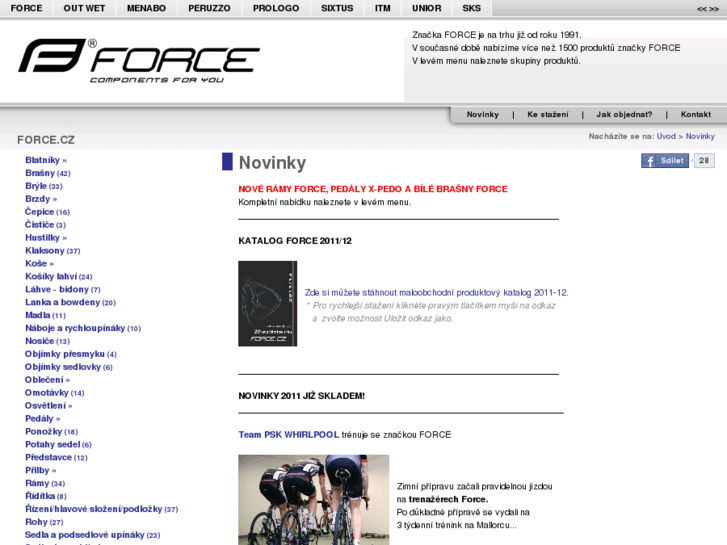The width and height of the screenshot is (727, 545).
Task: Click the Facebook share count 28
Action: coord(704,160)
